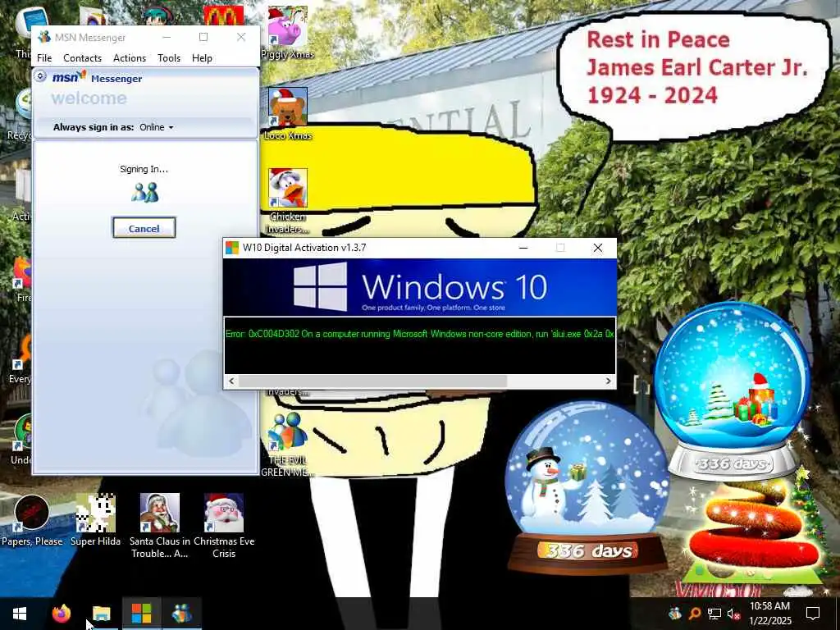Maximize the MSN Messenger window
Viewport: 840px width, 630px height.
click(203, 37)
